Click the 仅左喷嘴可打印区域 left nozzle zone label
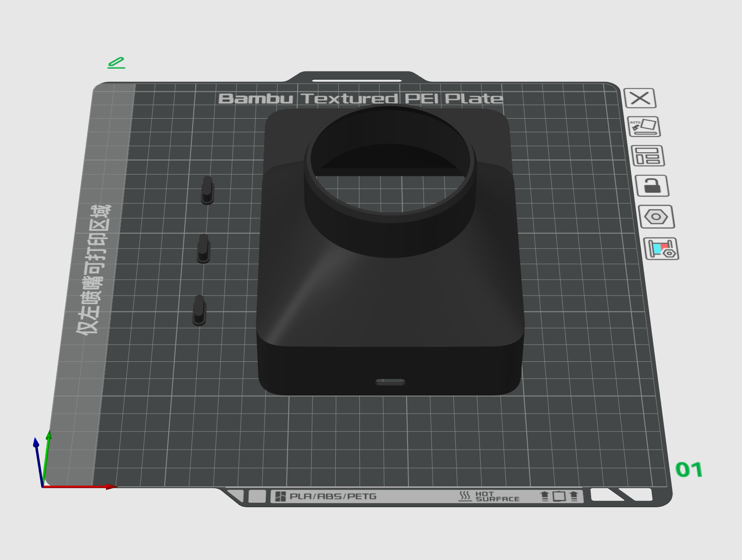The width and height of the screenshot is (742, 560). point(94,270)
